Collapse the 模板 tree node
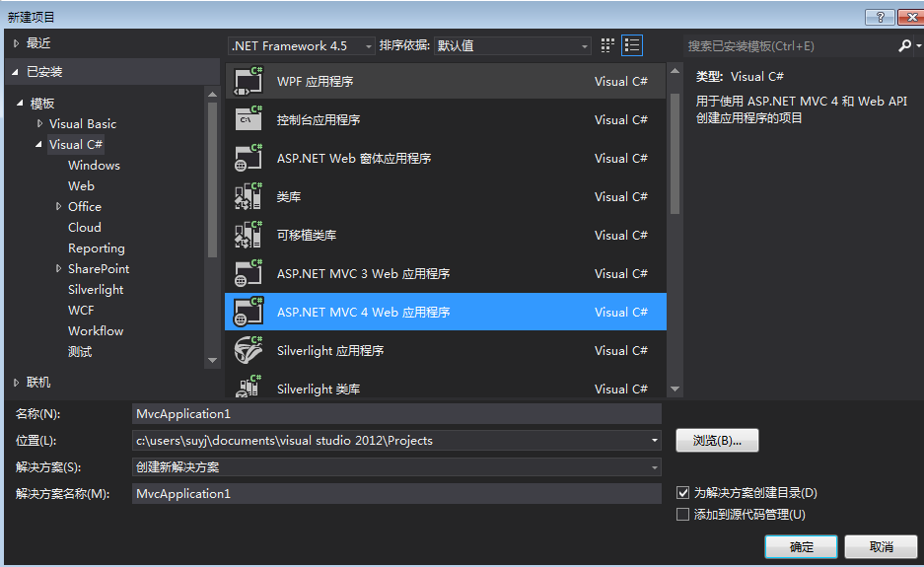Screen dimensions: 924x567 click(20, 104)
